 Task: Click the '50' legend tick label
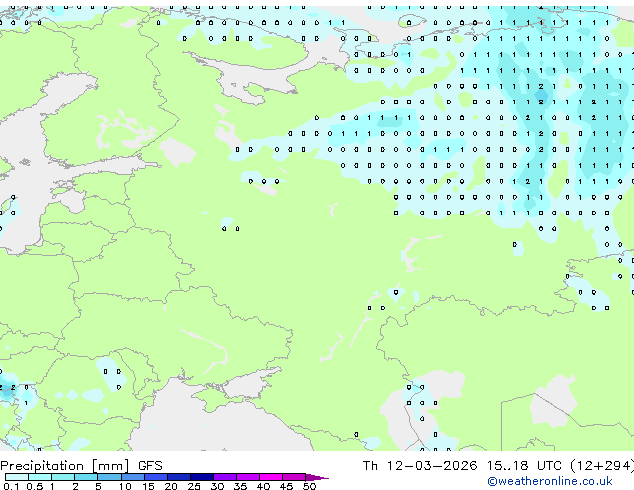click(x=309, y=486)
